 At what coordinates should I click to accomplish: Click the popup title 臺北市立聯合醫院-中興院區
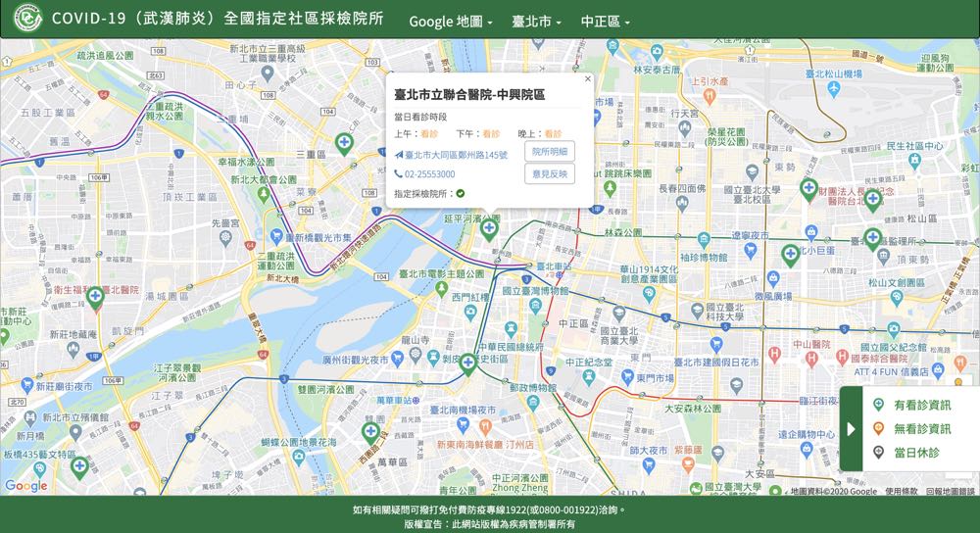[469, 95]
